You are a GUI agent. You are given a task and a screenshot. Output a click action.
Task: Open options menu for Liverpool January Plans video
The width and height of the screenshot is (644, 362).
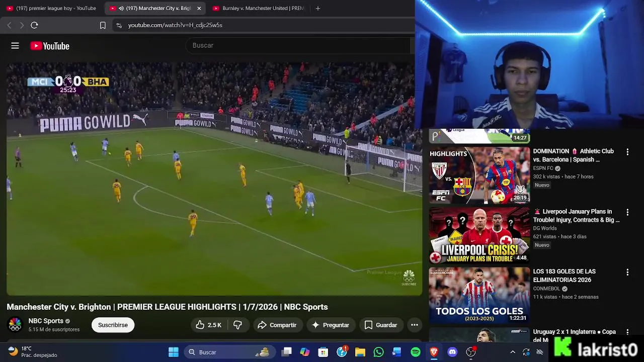tap(627, 212)
